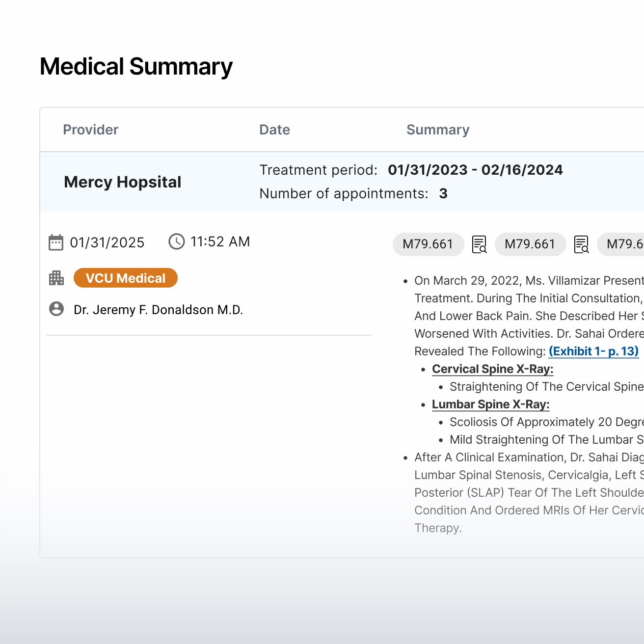
Task: Click the orange VCU Medical badge
Action: click(126, 278)
